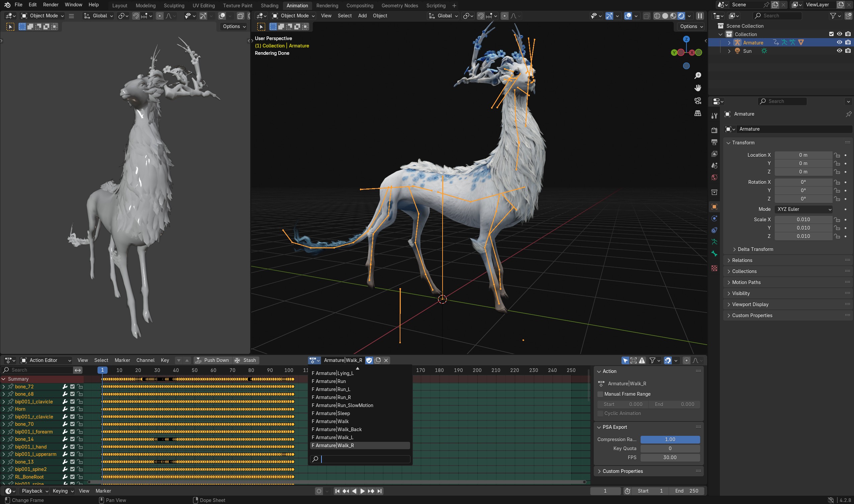The height and width of the screenshot is (504, 854).
Task: Jump to the timeline end frame
Action: 380,491
